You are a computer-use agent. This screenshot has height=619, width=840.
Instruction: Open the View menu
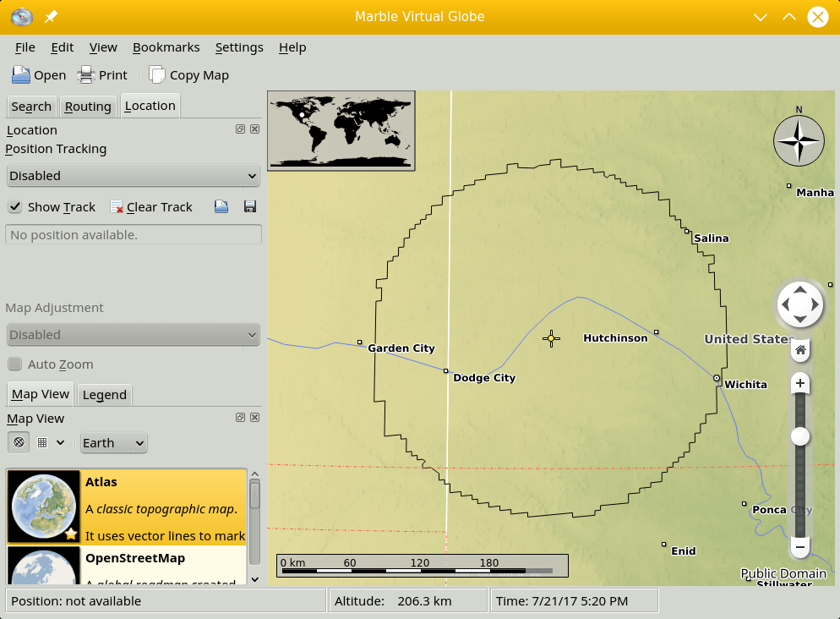(103, 47)
